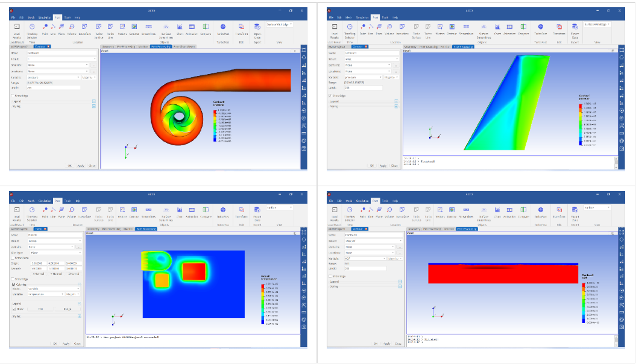
Task: Click Contour icon in bottom-left window ribbon
Action: [134, 210]
